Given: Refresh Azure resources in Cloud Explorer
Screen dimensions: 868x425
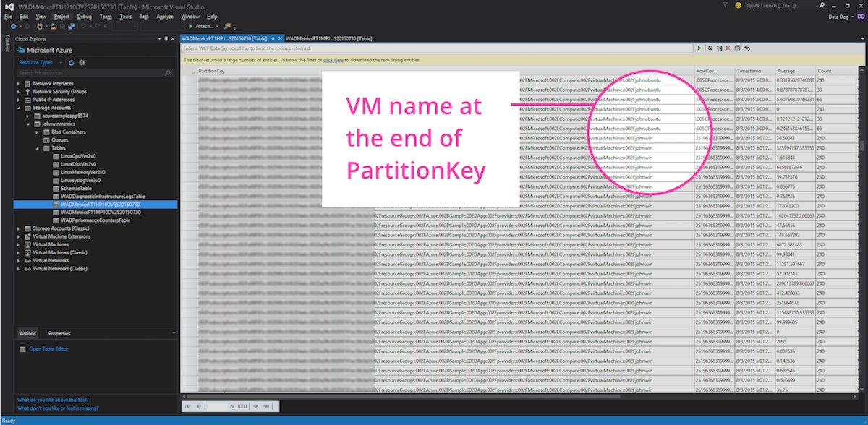Looking at the screenshot, I should [x=70, y=62].
